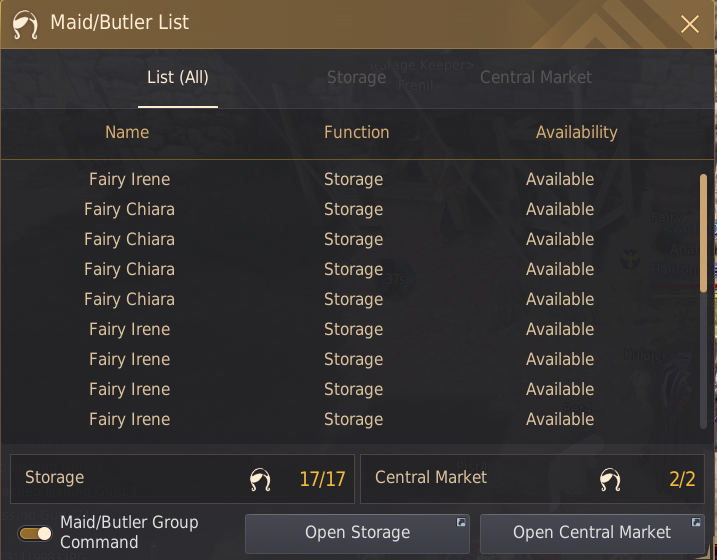Image resolution: width=717 pixels, height=560 pixels.
Task: Select the first Fairy Chiara entry
Action: coord(352,209)
